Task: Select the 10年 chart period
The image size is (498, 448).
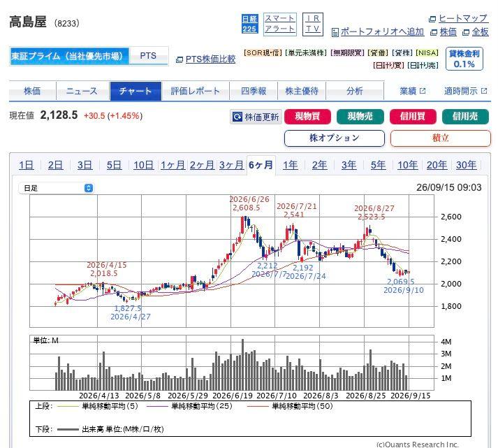Action: [408, 165]
